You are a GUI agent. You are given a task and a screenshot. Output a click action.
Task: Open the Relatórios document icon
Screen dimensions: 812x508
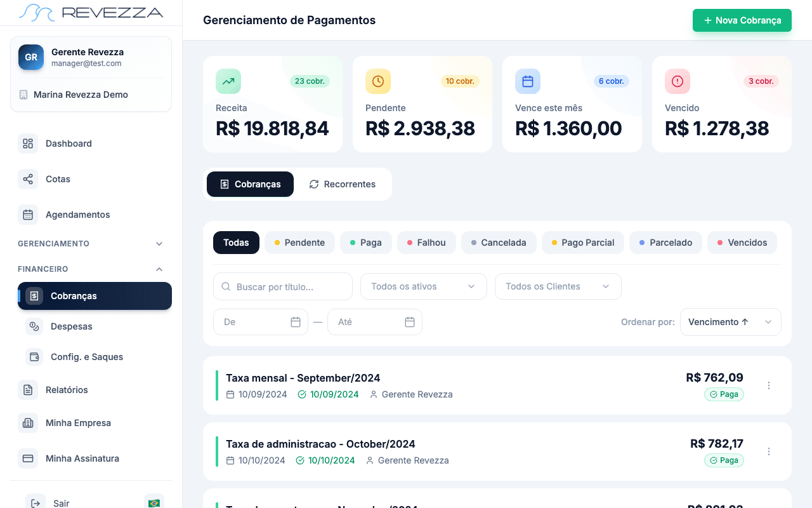pos(28,390)
